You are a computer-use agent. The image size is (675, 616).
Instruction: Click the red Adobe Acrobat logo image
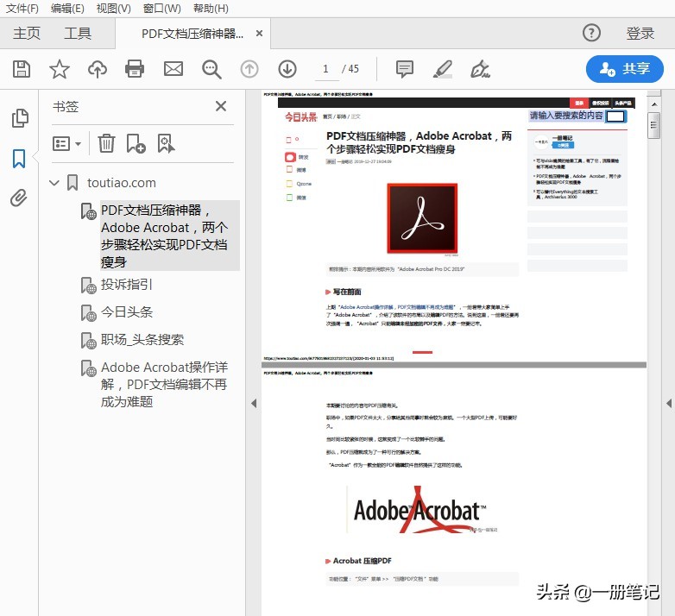(422, 218)
